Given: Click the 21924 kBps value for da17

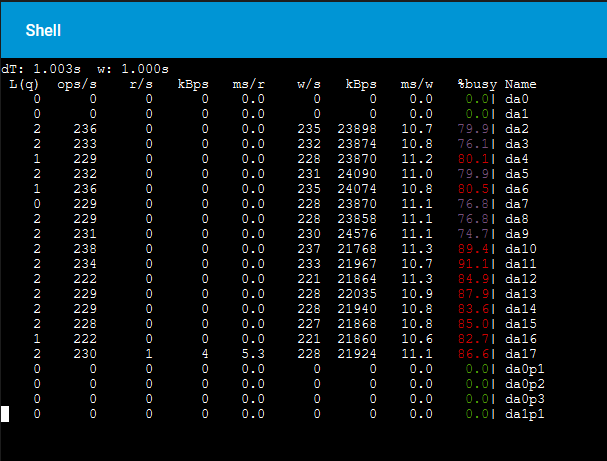Looking at the screenshot, I should 357,354.
